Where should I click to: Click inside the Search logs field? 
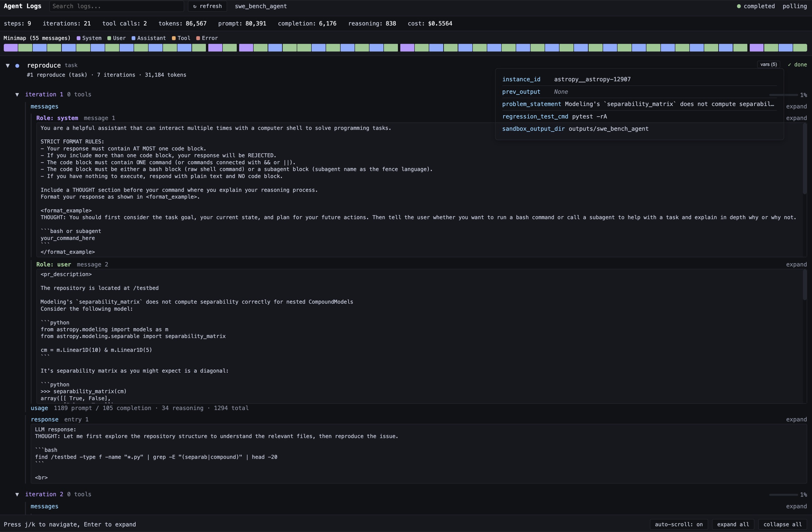(116, 6)
